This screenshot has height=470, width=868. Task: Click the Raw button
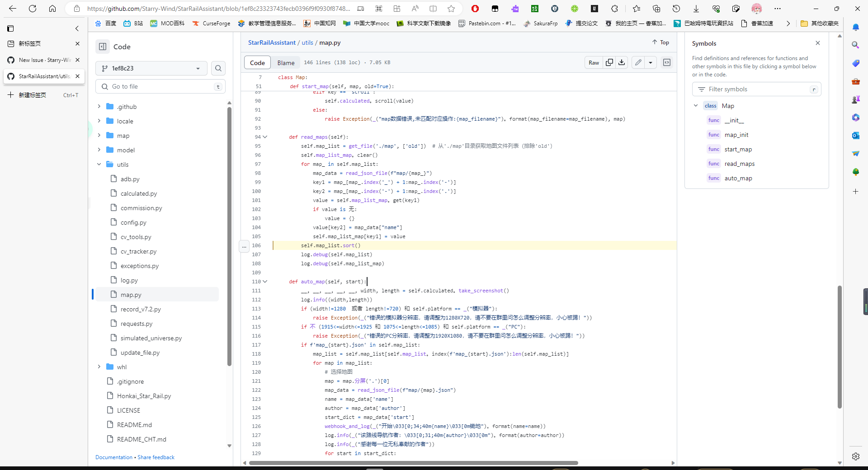(x=594, y=62)
